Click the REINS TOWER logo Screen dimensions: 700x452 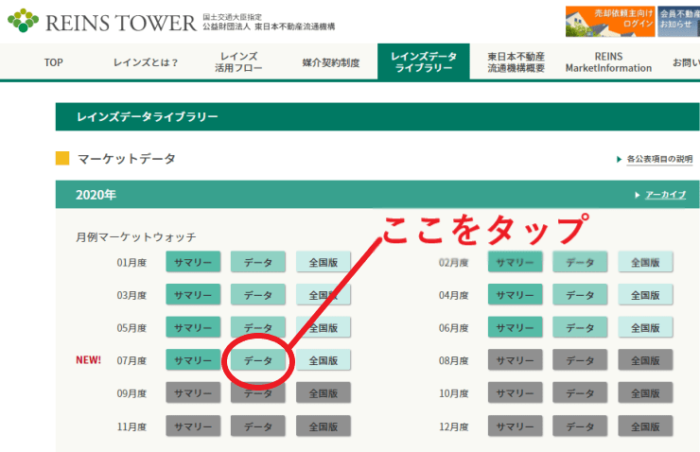pyautogui.click(x=102, y=21)
